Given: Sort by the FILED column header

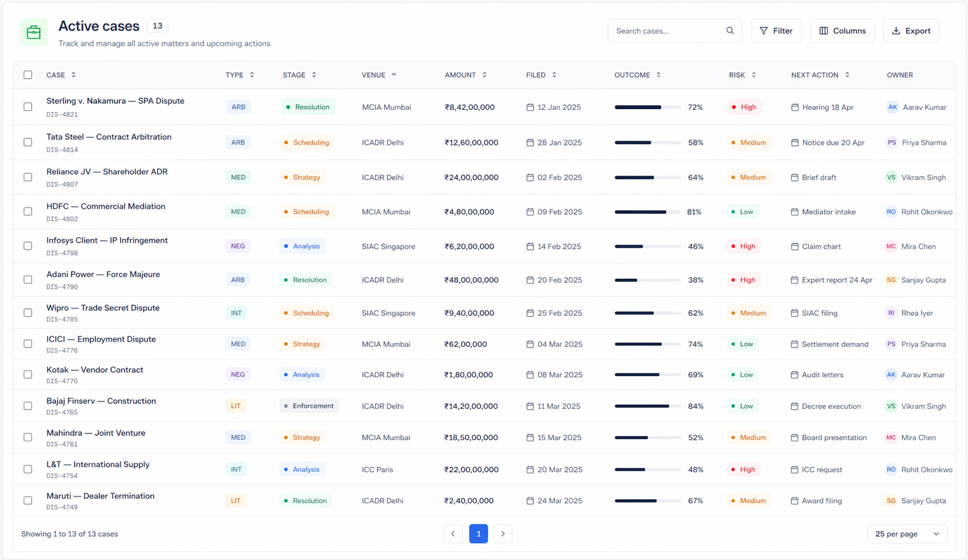Looking at the screenshot, I should click(541, 75).
